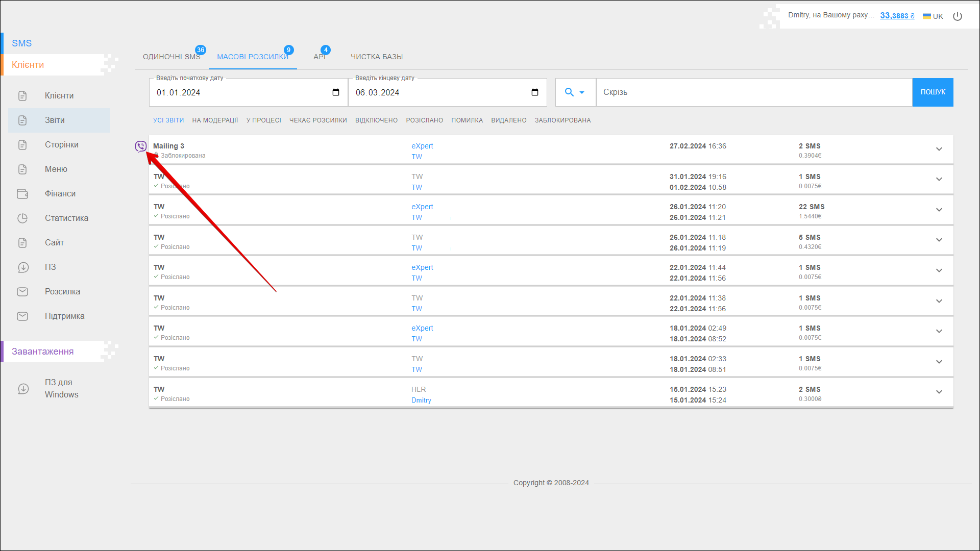Switch to the ОДИНОЧНІ SMS tab

[171, 57]
